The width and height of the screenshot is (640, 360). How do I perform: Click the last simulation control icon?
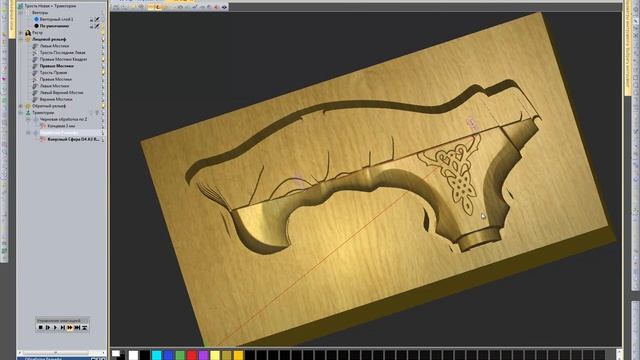(x=84, y=327)
